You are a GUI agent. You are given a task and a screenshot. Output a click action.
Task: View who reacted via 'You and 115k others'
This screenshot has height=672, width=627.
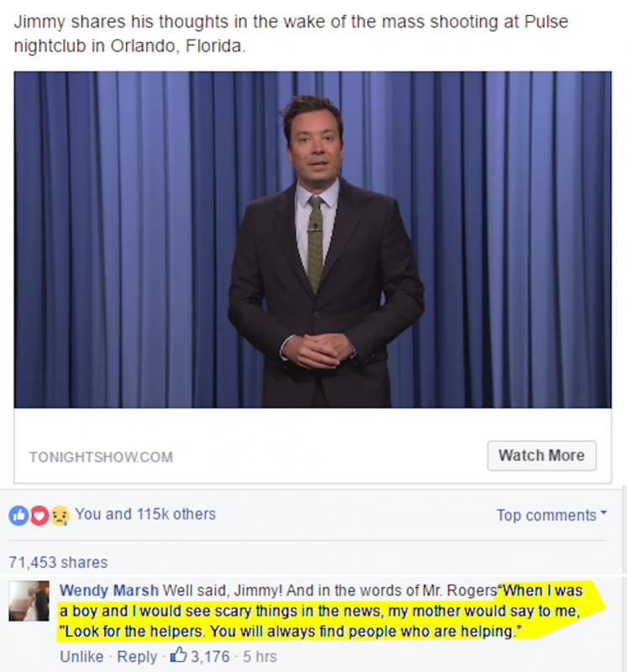pos(145,514)
